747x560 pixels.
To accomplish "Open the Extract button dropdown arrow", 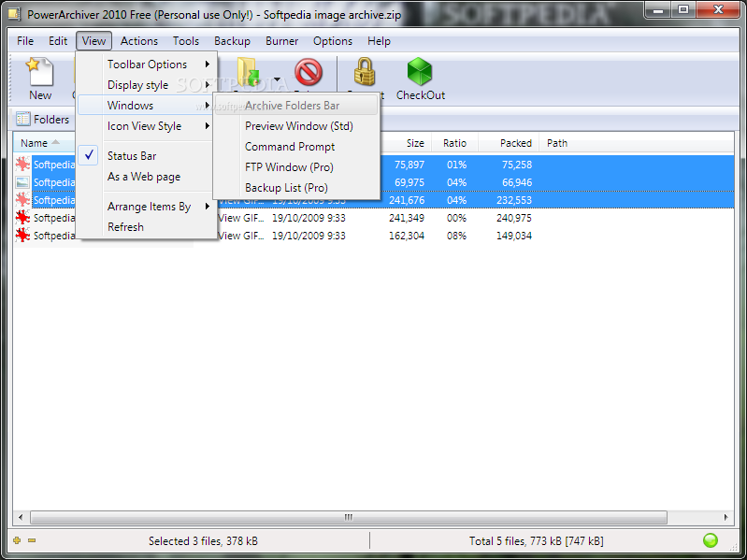I will (x=277, y=79).
